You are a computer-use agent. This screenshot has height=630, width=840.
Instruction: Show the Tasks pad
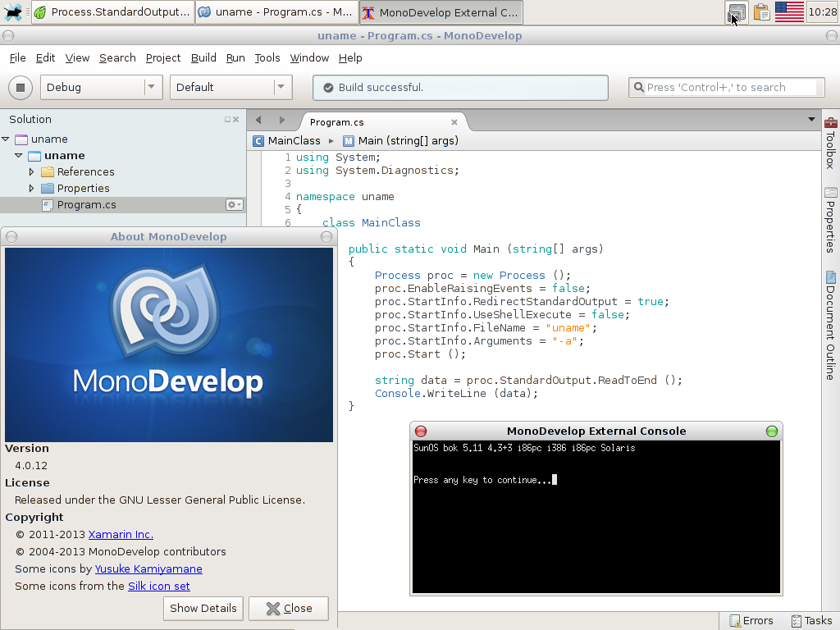(811, 621)
